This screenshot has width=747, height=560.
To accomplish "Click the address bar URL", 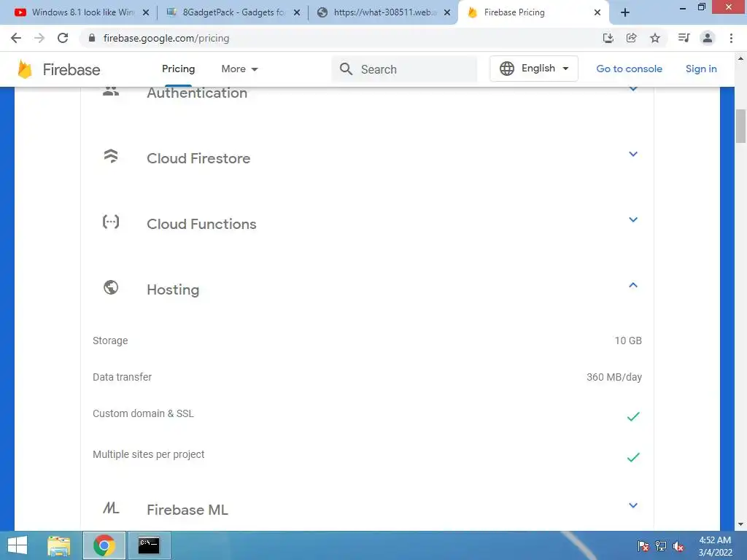I will click(166, 38).
